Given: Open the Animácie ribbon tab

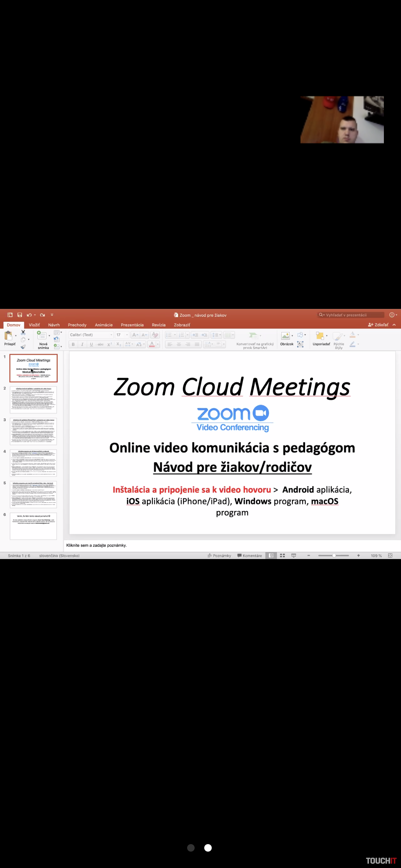Looking at the screenshot, I should coord(104,325).
